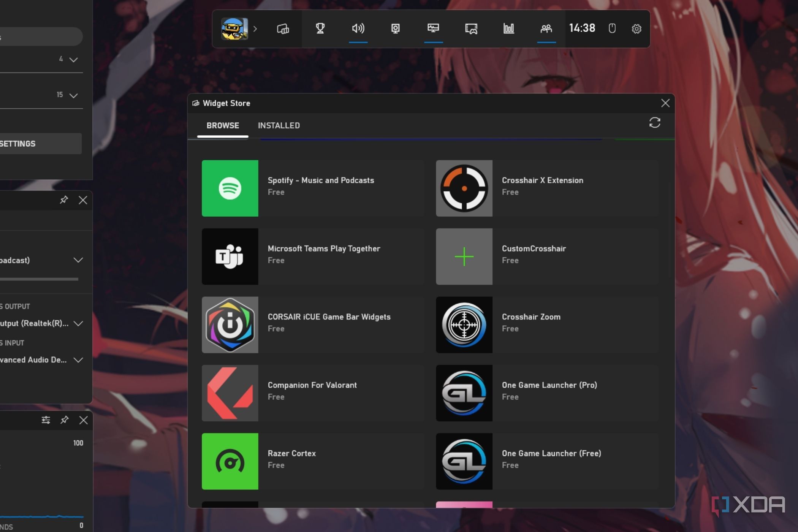Click the One Game Launcher (Pro) icon

(x=464, y=393)
